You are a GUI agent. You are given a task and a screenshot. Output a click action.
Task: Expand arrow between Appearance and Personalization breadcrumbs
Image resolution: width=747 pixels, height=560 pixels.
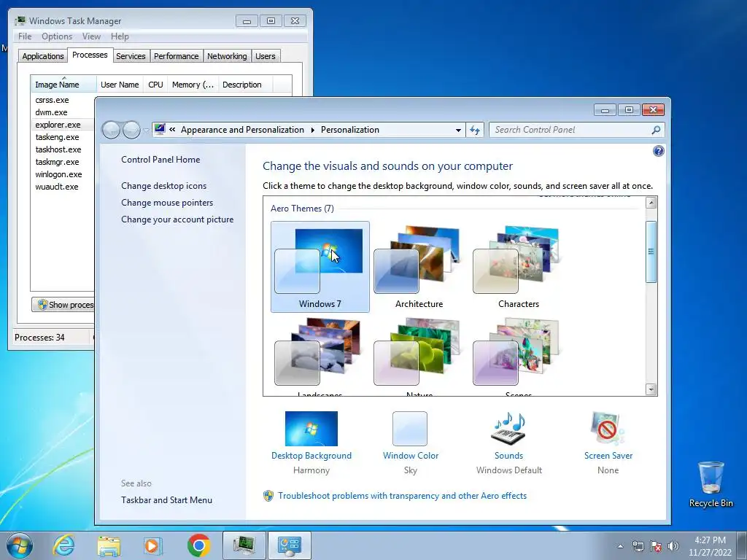point(312,130)
